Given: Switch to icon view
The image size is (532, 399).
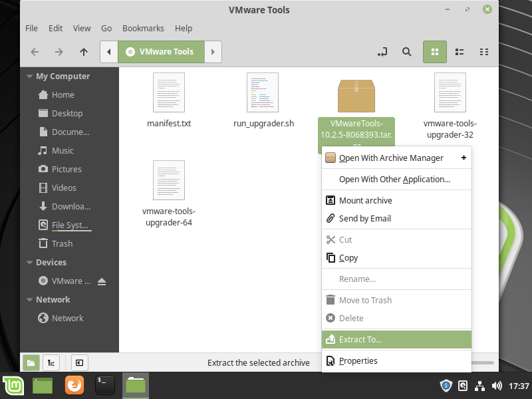Looking at the screenshot, I should point(435,52).
